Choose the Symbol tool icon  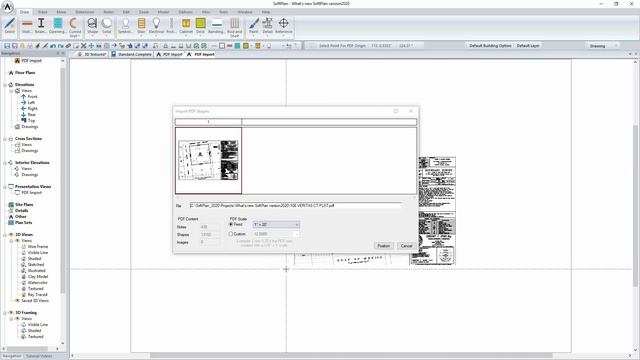click(125, 25)
